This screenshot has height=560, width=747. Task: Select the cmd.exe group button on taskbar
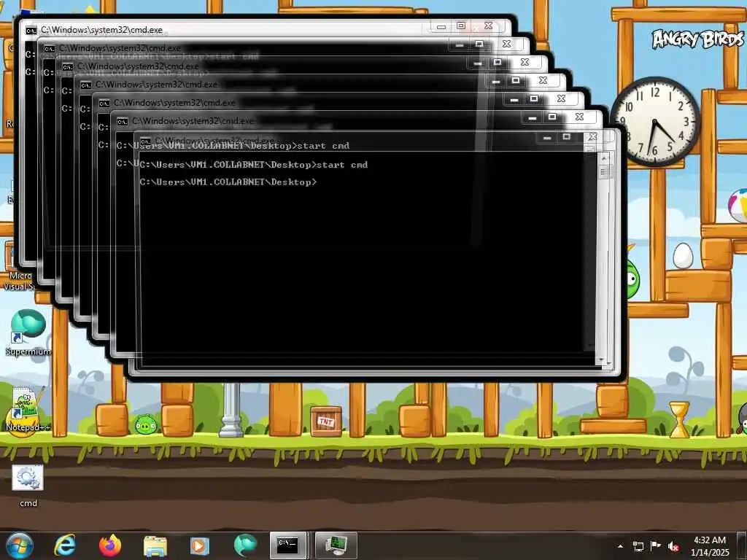point(289,545)
